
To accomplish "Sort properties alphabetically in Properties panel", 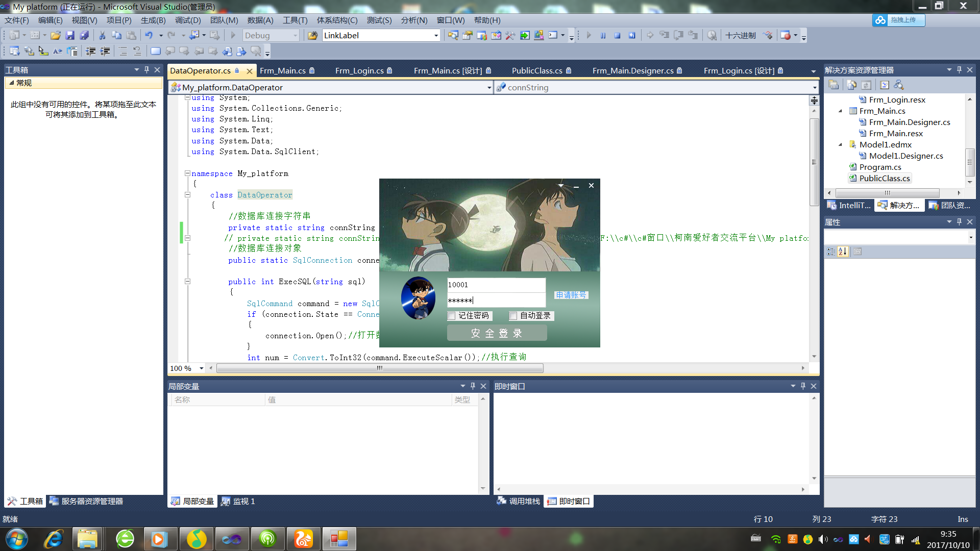I will [x=842, y=252].
